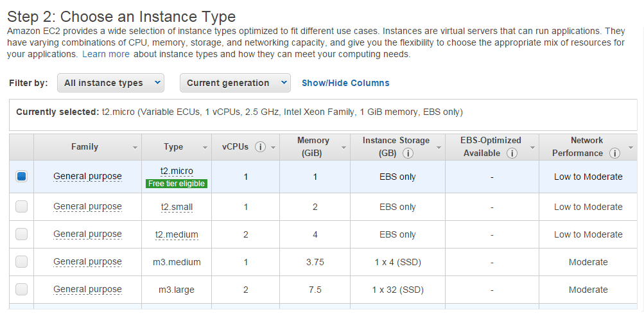Click the t2.medium type link
This screenshot has height=314, width=644.
(x=177, y=234)
